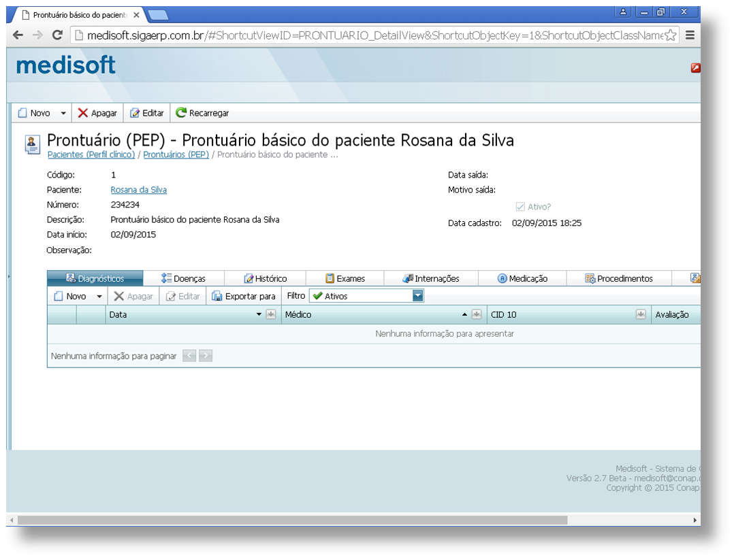Expand the grid Novo dropdown arrow
Screen dimensions: 734x560
pyautogui.click(x=99, y=297)
